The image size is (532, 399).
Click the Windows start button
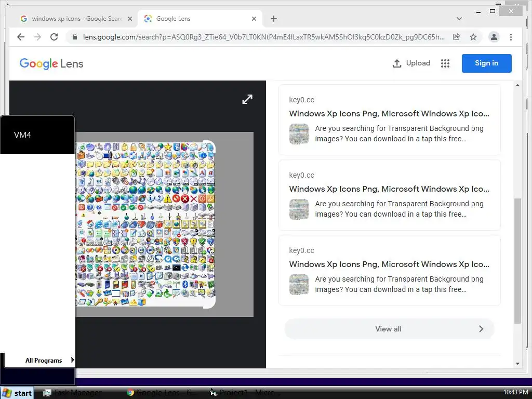pos(17,393)
